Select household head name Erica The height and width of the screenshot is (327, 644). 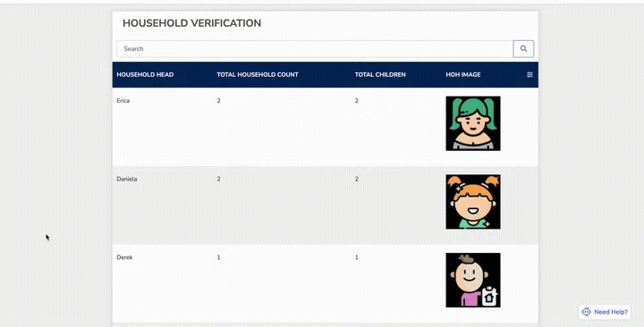[x=123, y=101]
